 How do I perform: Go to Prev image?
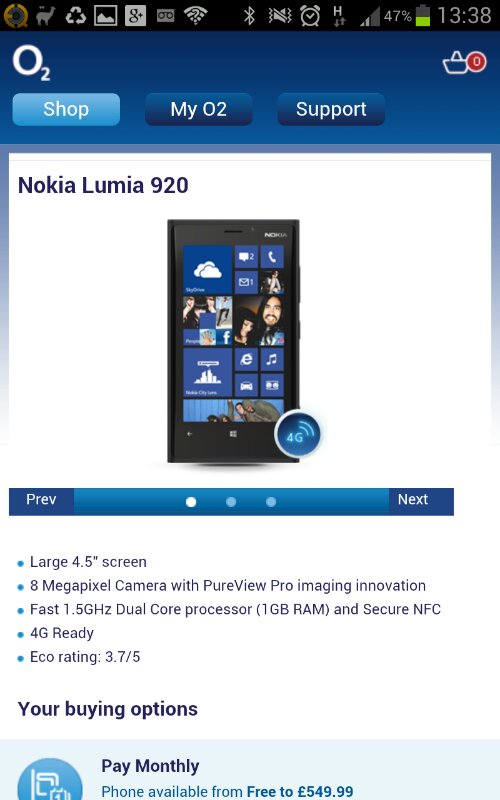point(41,502)
